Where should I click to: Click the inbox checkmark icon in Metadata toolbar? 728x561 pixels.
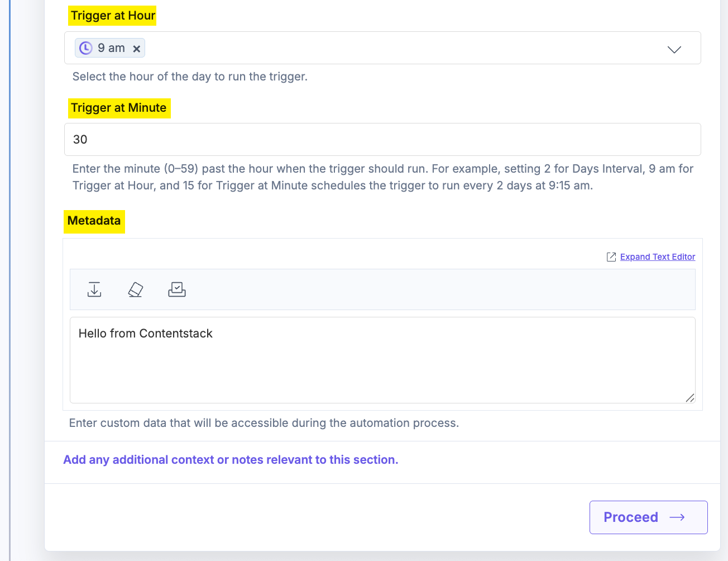(x=177, y=289)
